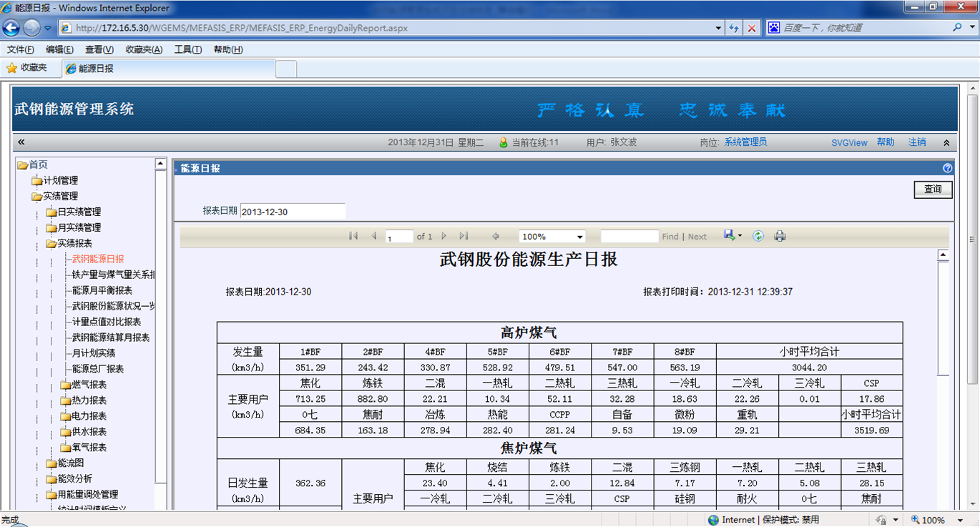
Task: Select 计量点值对比报表 tree item
Action: click(107, 322)
